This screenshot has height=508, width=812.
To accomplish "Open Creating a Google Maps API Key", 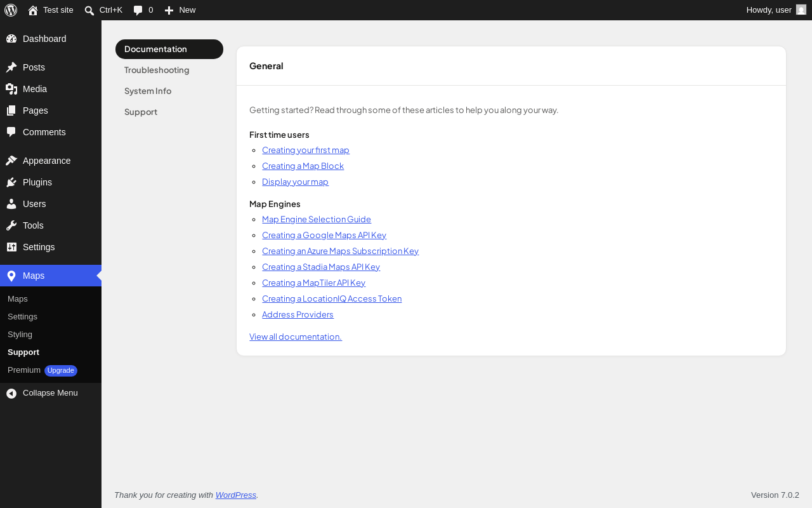I will (x=324, y=235).
